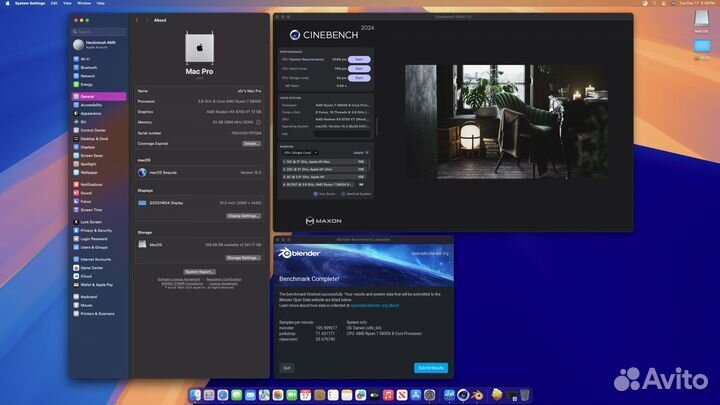The image size is (720, 405).
Task: Toggle Identical System in Cinebench ranking
Action: (356, 194)
